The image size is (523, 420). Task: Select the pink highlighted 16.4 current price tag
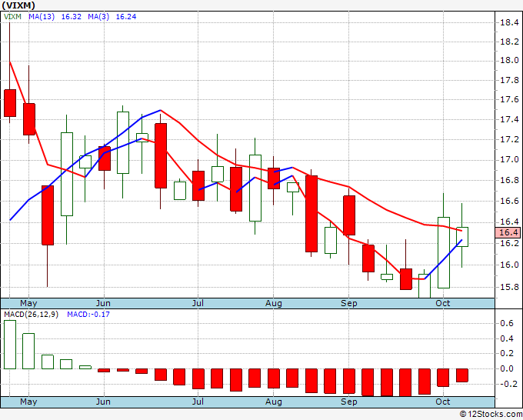click(x=508, y=232)
